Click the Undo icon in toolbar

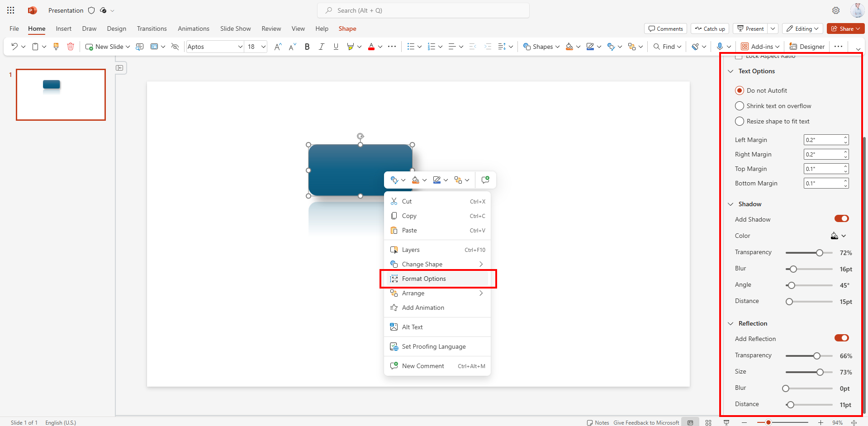14,47
